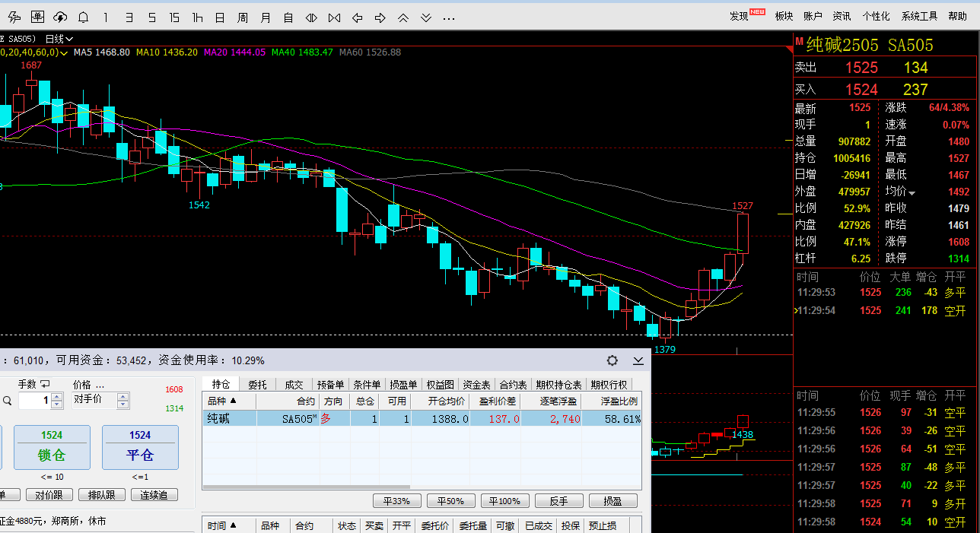This screenshot has width=980, height=533.
Task: Click the double up chevron icon
Action: tap(403, 17)
